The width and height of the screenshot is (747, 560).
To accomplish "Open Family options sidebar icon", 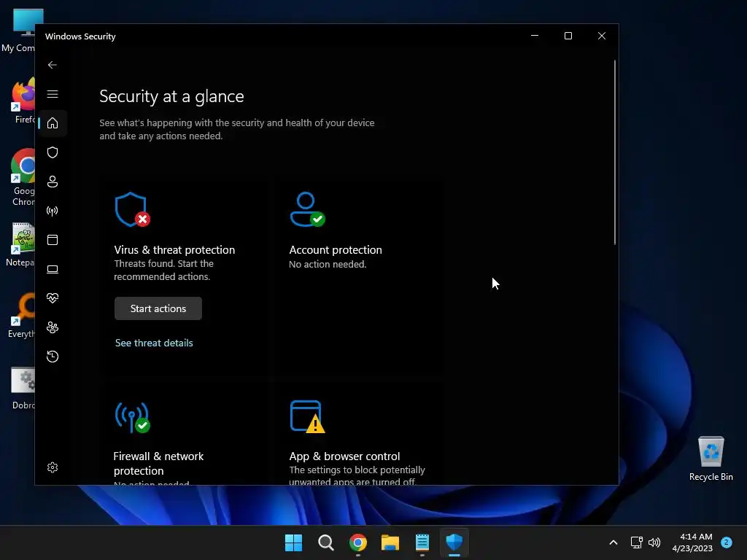I will click(53, 327).
